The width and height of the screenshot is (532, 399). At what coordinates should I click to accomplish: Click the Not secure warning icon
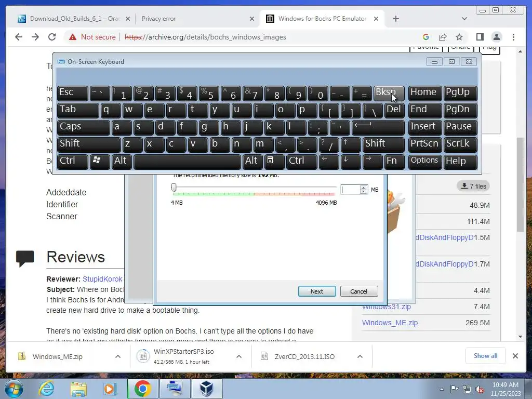73,37
